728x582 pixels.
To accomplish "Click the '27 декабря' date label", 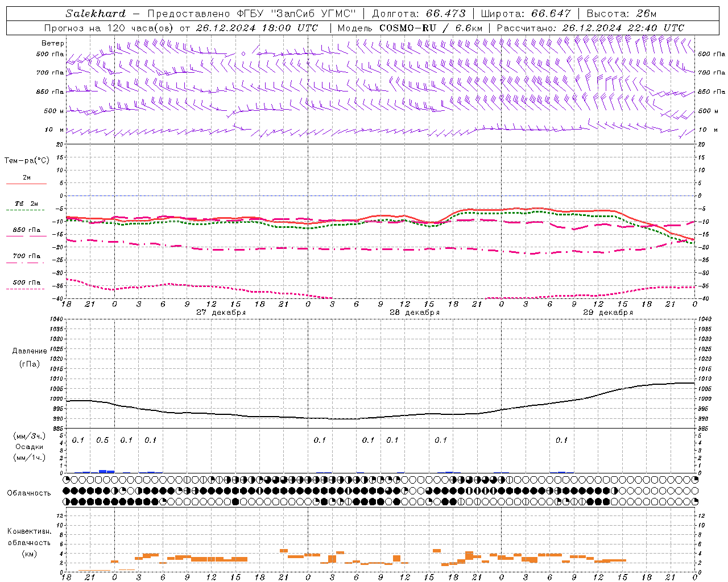I will tap(221, 313).
